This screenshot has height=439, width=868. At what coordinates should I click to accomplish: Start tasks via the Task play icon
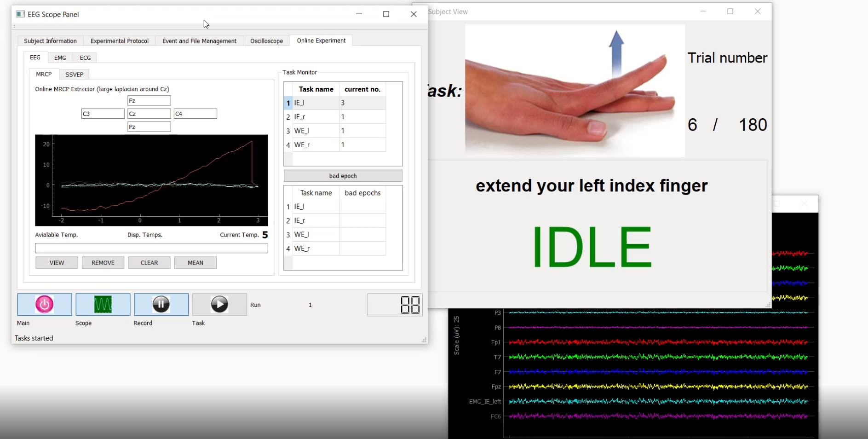point(219,304)
